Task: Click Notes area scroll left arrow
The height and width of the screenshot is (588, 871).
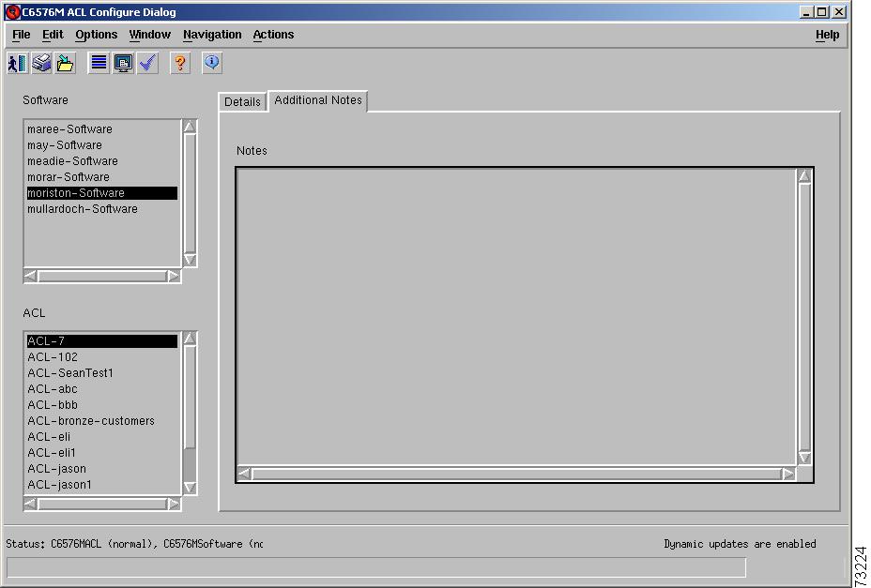Action: coord(244,474)
